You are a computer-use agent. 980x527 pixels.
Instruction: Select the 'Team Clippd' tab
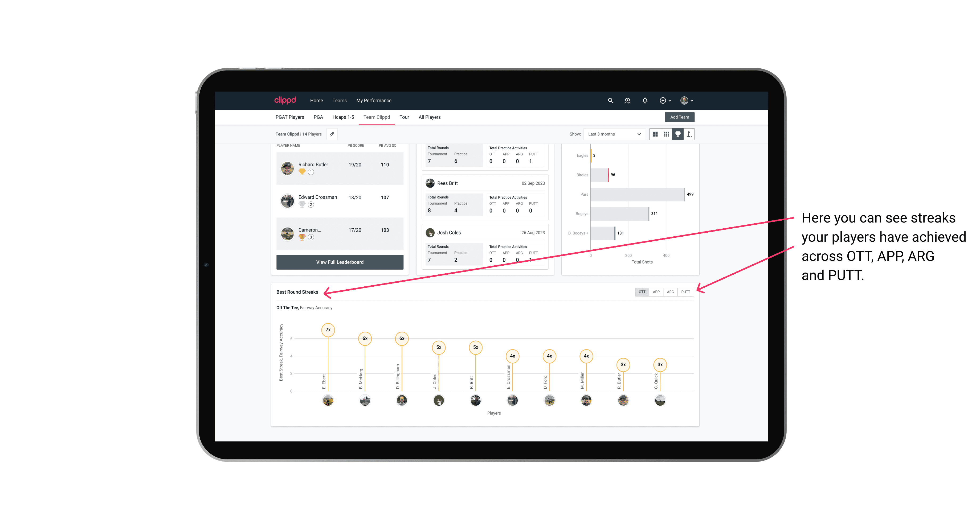(x=377, y=117)
